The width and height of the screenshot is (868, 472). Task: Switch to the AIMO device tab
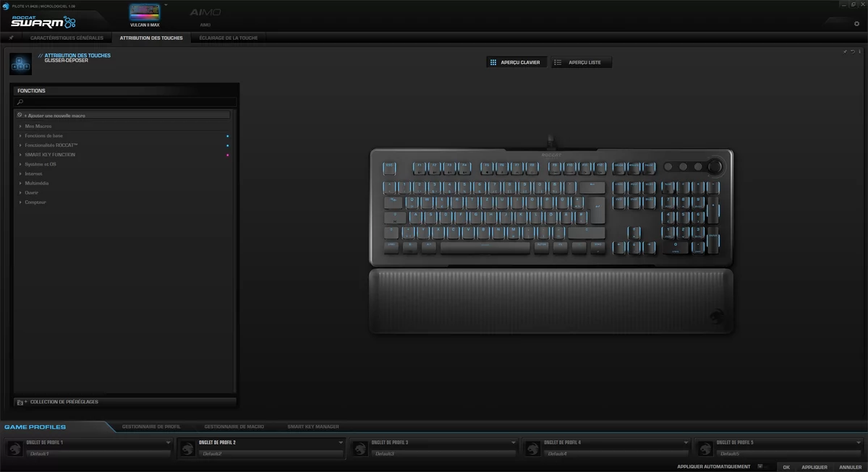(x=205, y=16)
